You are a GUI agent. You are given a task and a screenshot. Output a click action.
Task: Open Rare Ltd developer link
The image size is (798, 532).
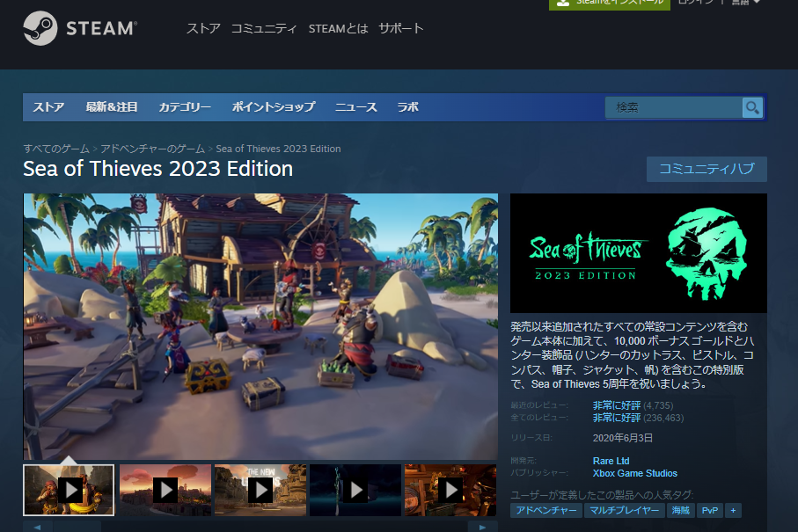(x=611, y=461)
